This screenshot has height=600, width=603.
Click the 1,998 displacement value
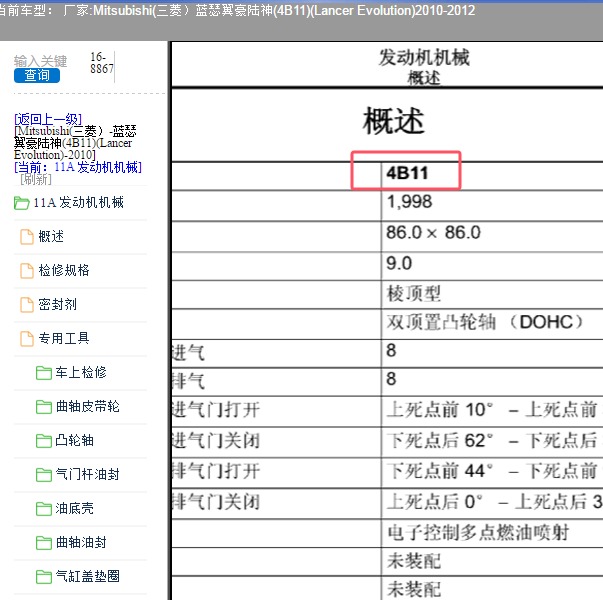409,202
